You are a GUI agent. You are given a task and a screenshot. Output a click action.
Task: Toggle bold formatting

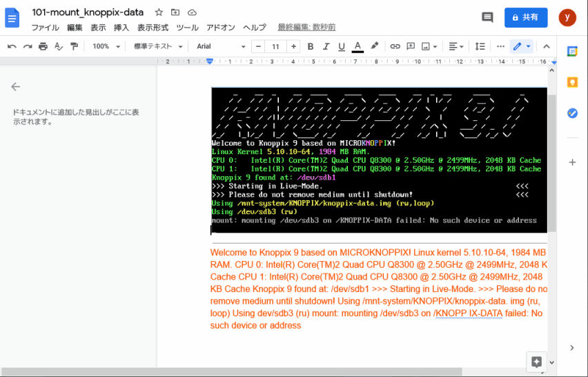pos(310,46)
